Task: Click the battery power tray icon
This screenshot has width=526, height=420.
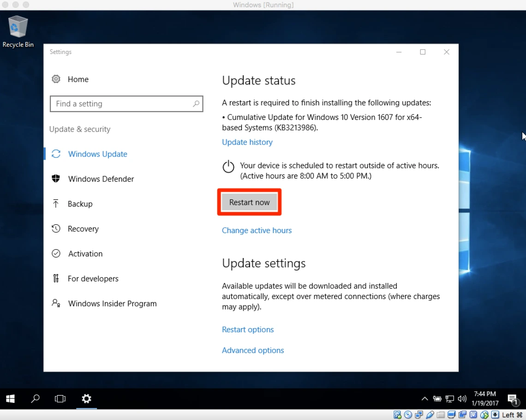Action: (437, 398)
